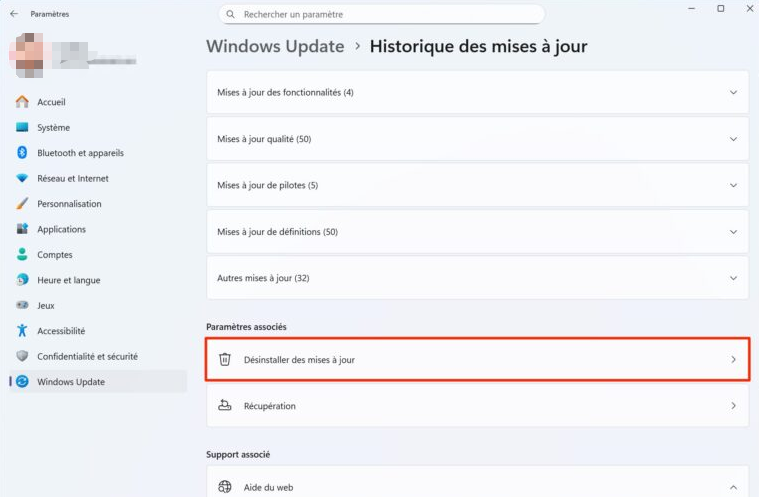Expand Mises à jour qualité chevron
Viewport: 759px width, 497px height.
(x=733, y=139)
